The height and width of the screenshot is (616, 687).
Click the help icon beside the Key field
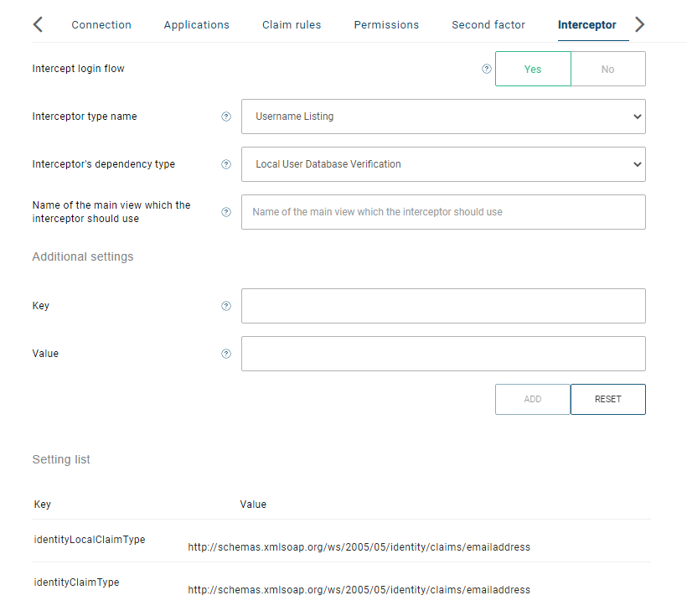pyautogui.click(x=226, y=306)
